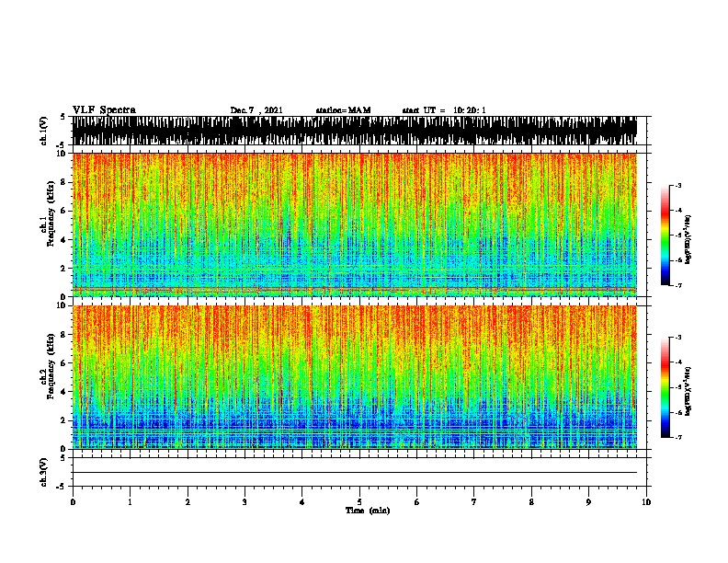Click the ch.2 frequency axis 8 kHz tick label
The height and width of the screenshot is (563, 728).
click(64, 334)
